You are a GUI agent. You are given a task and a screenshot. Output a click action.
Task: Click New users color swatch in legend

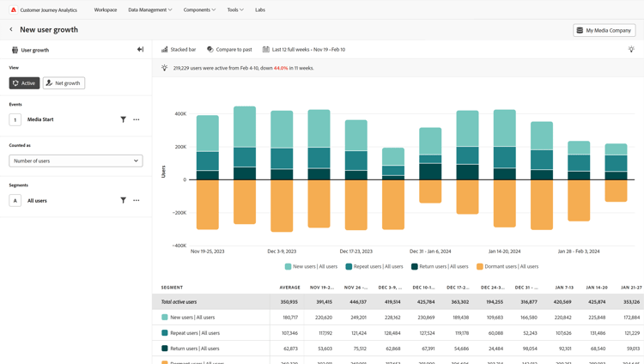pos(289,266)
